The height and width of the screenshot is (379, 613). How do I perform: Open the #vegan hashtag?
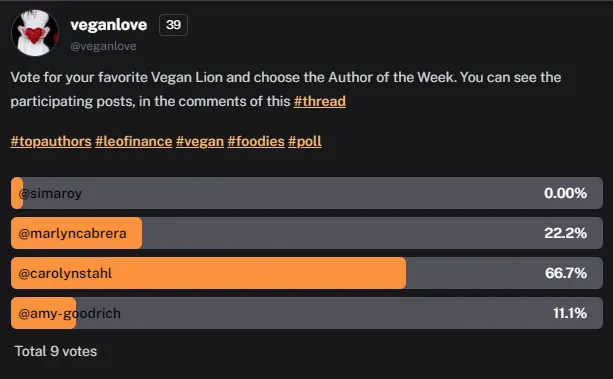click(x=200, y=141)
